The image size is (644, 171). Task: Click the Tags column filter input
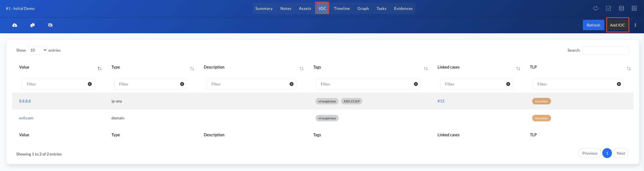(x=368, y=84)
